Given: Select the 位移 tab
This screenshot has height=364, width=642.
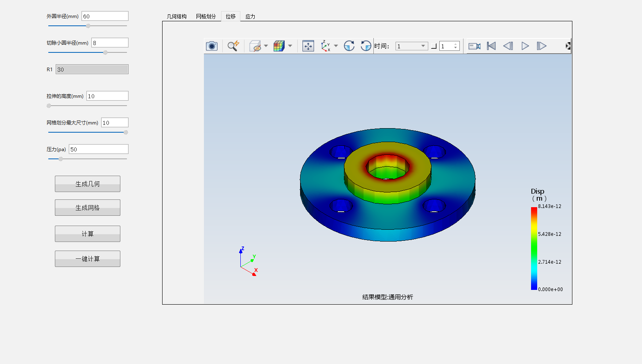Looking at the screenshot, I should pyautogui.click(x=231, y=16).
